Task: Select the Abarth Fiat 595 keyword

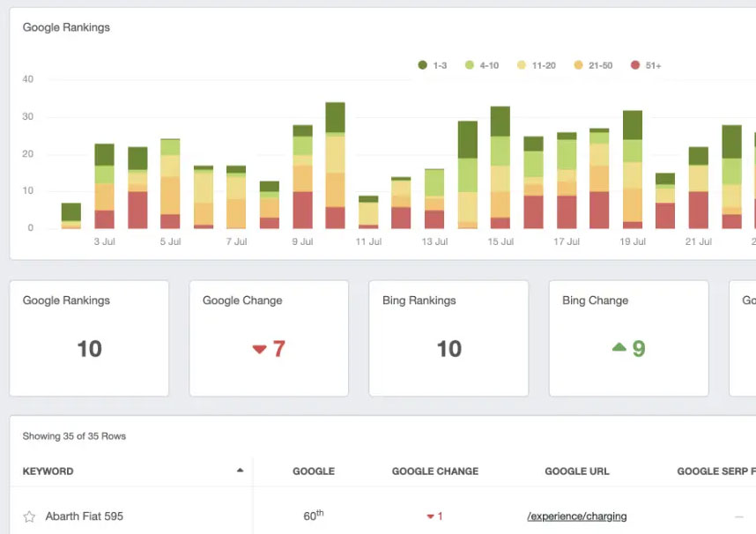Action: [85, 516]
